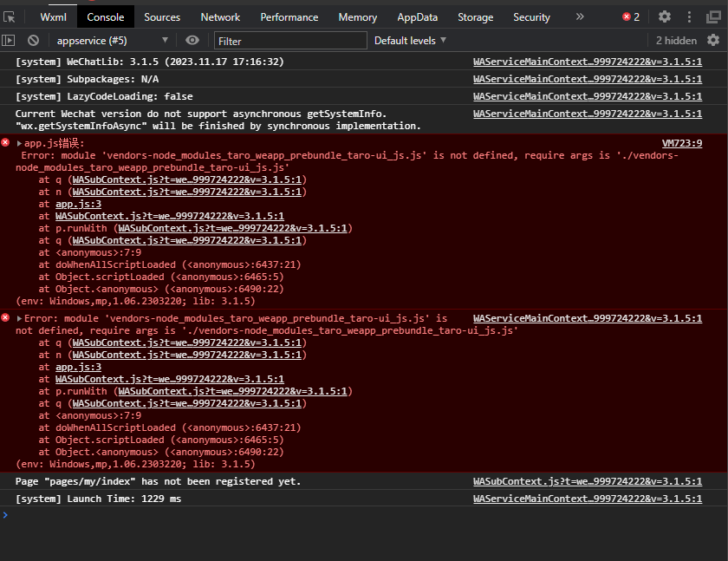Click the 2 hidden messages label

tap(676, 40)
